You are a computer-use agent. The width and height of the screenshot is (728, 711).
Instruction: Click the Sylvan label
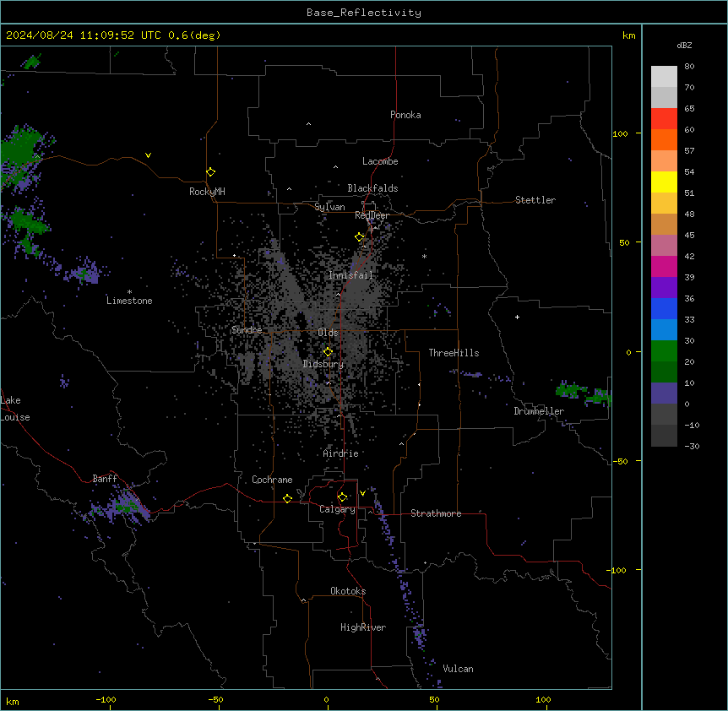click(x=329, y=207)
